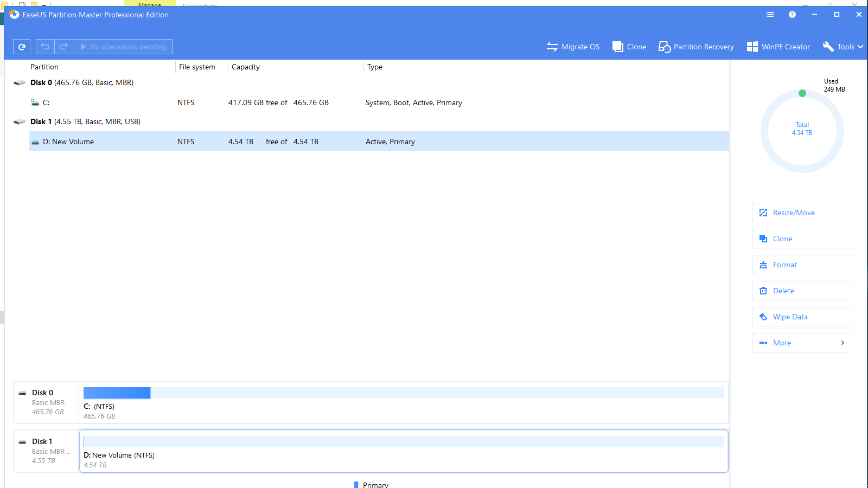This screenshot has height=488, width=868.
Task: Click No operations pending execute button
Action: (x=123, y=47)
